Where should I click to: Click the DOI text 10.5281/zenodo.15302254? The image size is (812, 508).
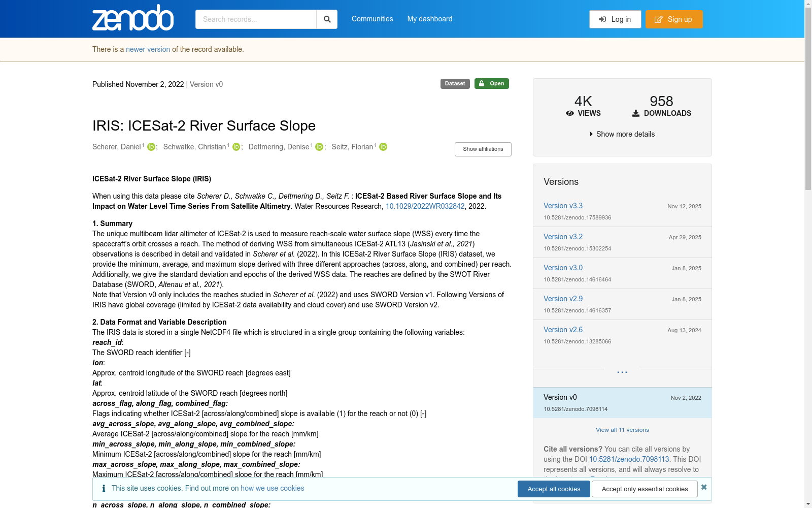[577, 248]
